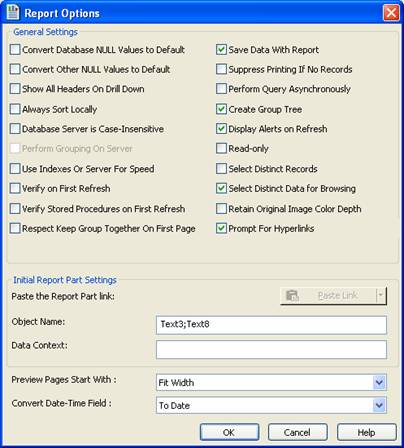The image size is (404, 448).
Task: Expand Convert Date-Time Field dropdown
Action: coord(379,405)
